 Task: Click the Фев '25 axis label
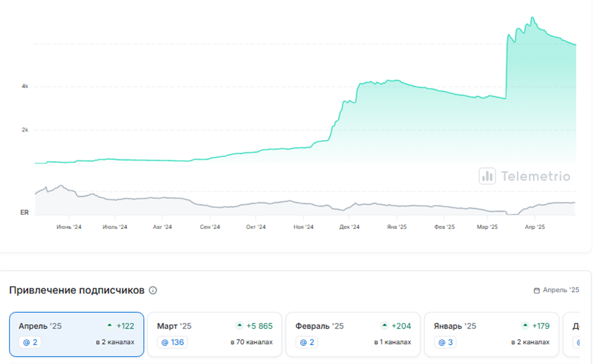coord(444,227)
